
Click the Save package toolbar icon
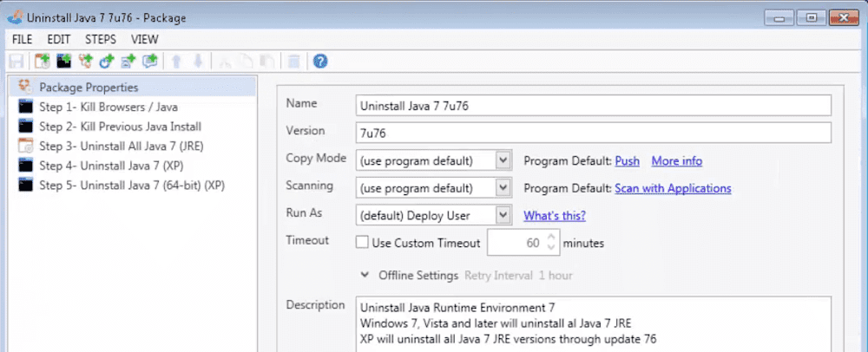coord(16,62)
